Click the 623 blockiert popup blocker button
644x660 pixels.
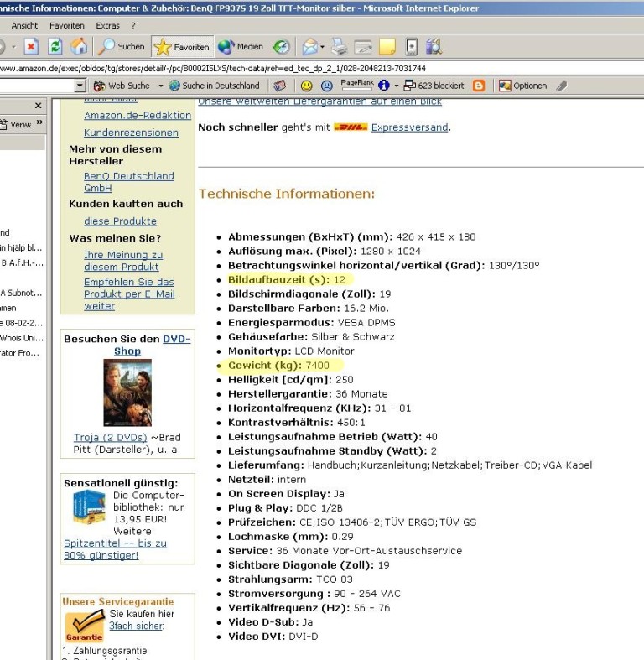(434, 86)
